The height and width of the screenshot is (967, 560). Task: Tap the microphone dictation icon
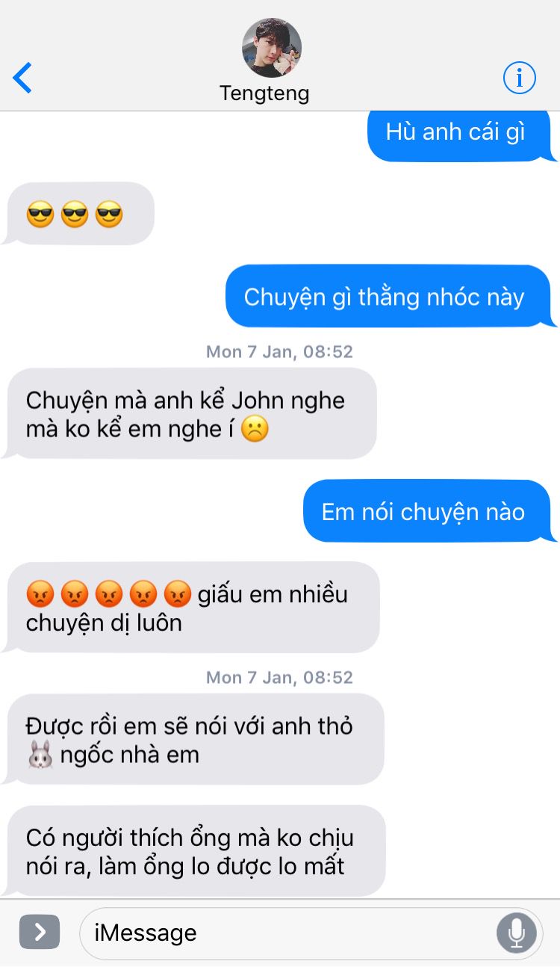click(x=516, y=932)
